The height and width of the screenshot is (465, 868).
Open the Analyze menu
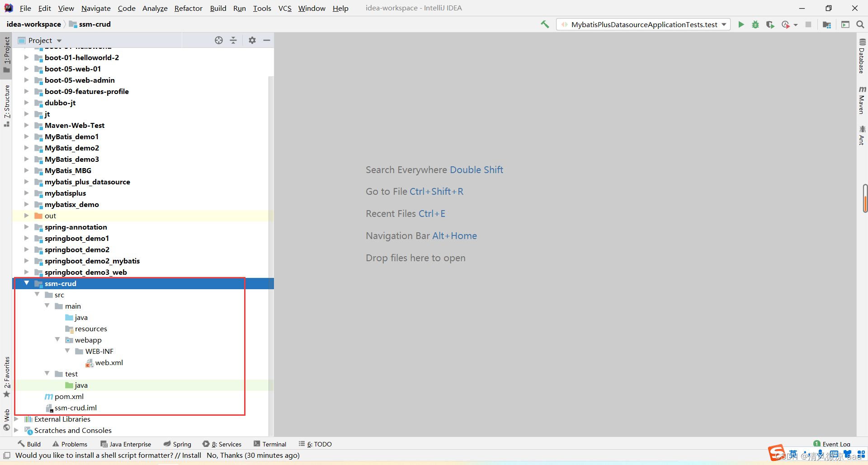155,8
